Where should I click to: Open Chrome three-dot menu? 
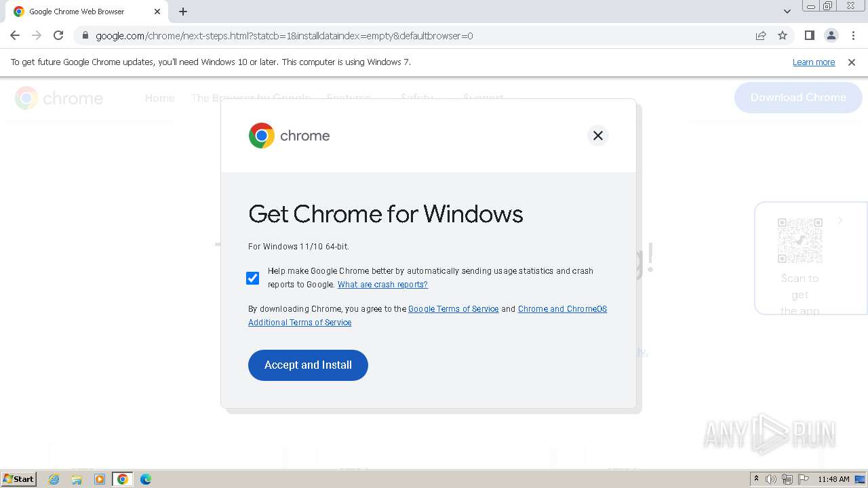[x=853, y=35]
